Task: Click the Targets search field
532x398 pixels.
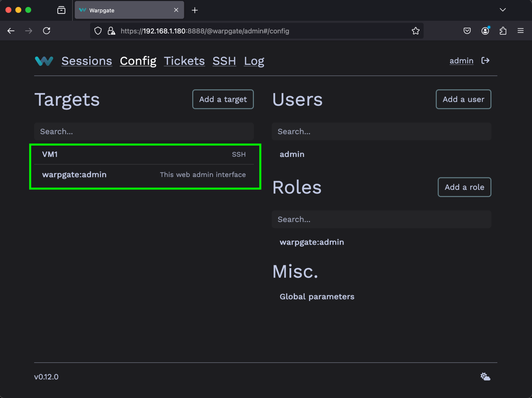Action: click(x=144, y=131)
